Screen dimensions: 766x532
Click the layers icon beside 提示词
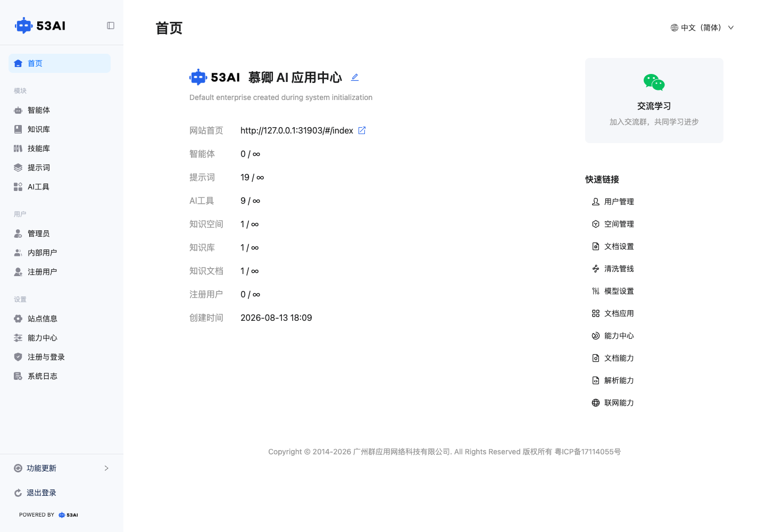[x=18, y=168]
